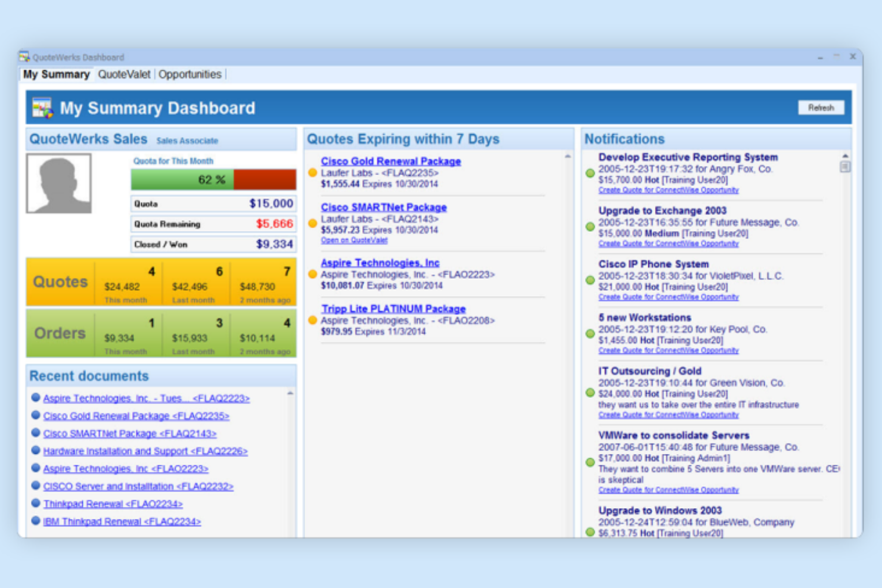The image size is (882, 588).
Task: Click the Notifications scrollbar thumb
Action: tap(845, 167)
